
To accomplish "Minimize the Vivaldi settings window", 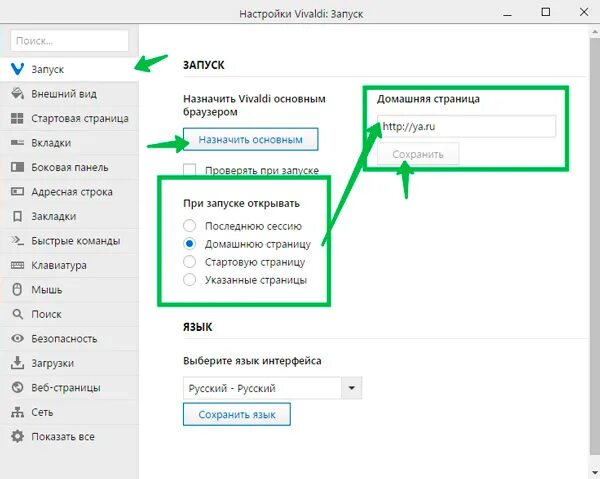I will point(507,13).
